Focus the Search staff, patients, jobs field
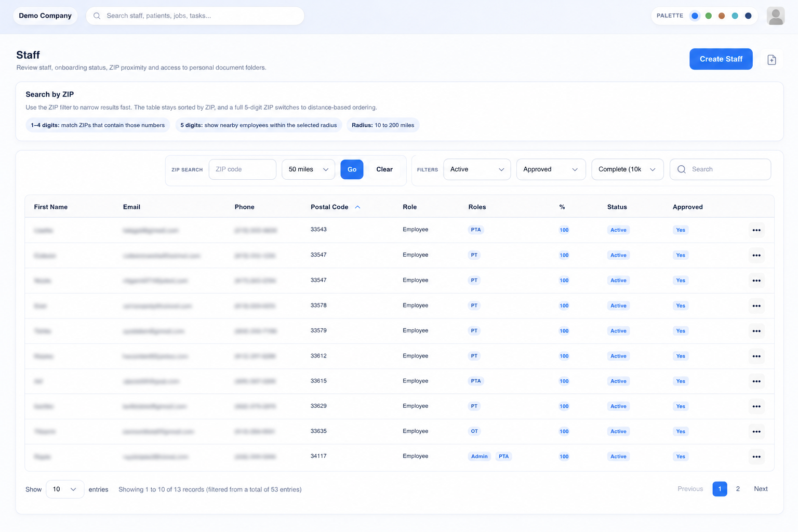The width and height of the screenshot is (798, 532). click(x=195, y=16)
